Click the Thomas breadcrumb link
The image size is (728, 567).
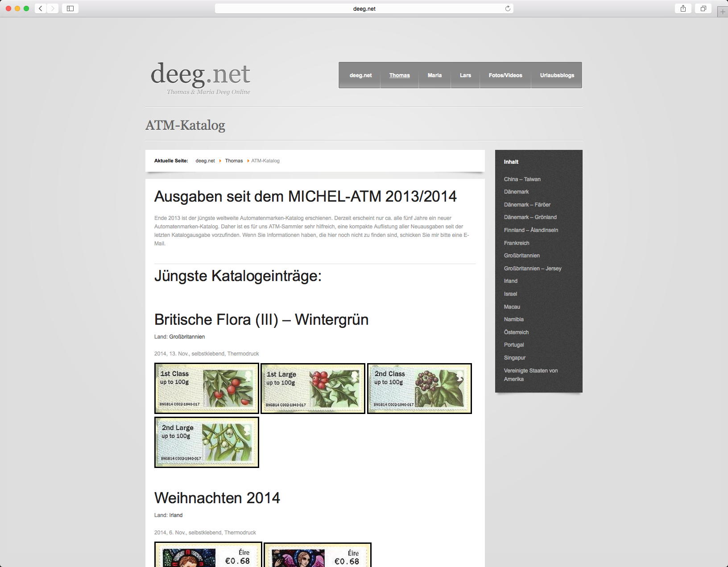[234, 161]
